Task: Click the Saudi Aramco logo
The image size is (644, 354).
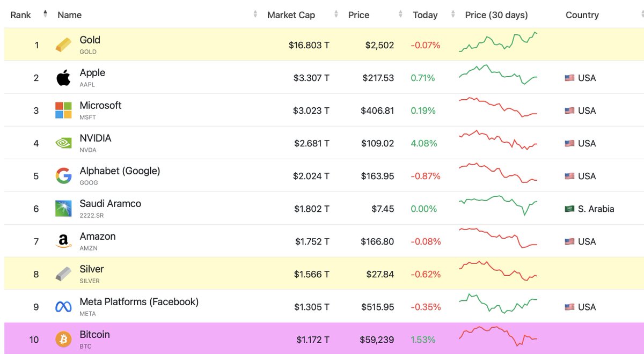Action: 63,209
